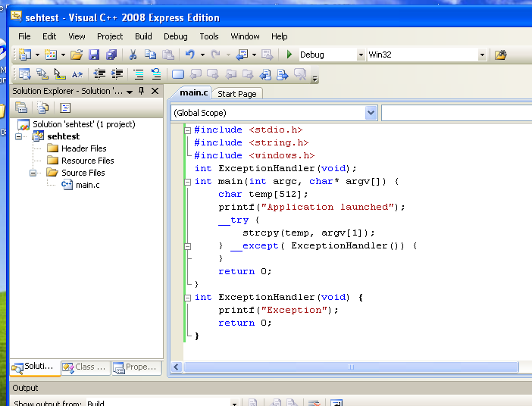Toggle auto-hide pin on Solution Explorer
This screenshot has height=406, width=532.
click(142, 91)
